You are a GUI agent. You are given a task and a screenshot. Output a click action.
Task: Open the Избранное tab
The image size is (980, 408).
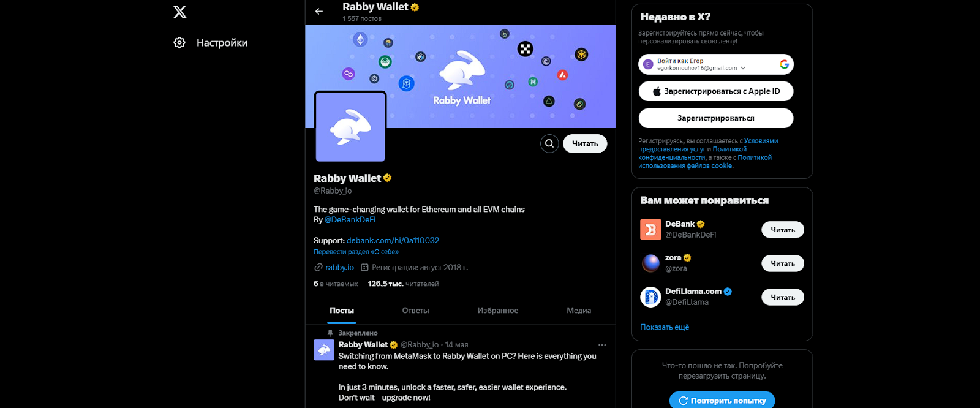pos(498,311)
